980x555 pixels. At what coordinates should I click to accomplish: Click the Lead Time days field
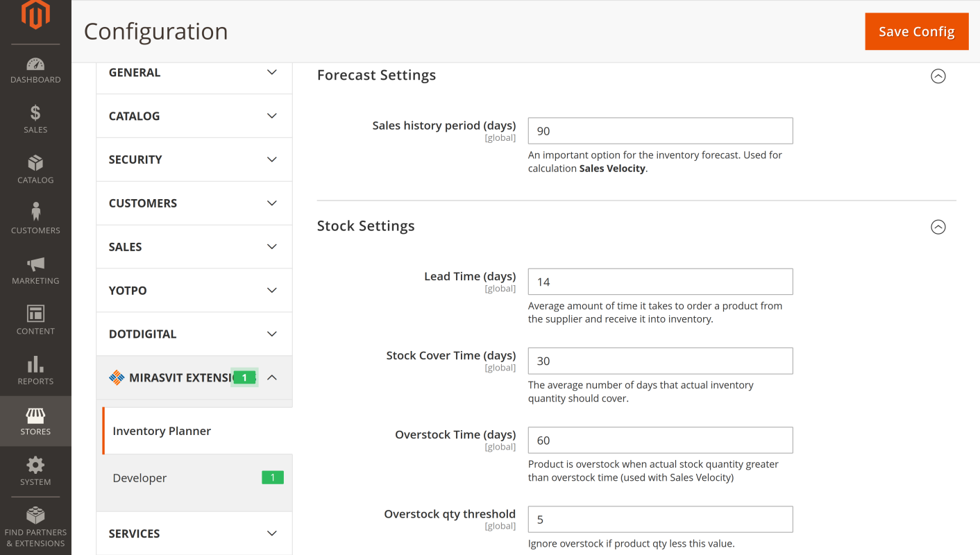click(x=660, y=282)
